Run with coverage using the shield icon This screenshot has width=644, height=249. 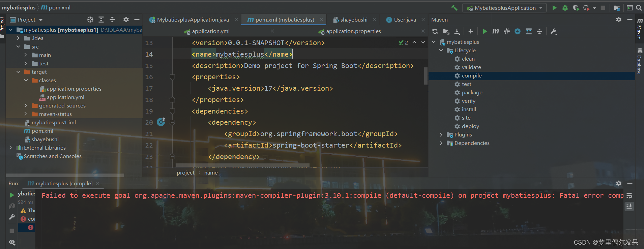(x=576, y=8)
